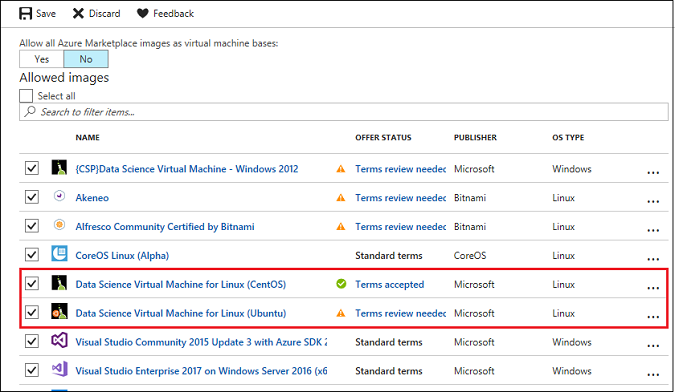Image resolution: width=675 pixels, height=392 pixels.
Task: Click the Visual Studio Enterprise 2017 logo icon
Action: point(59,369)
